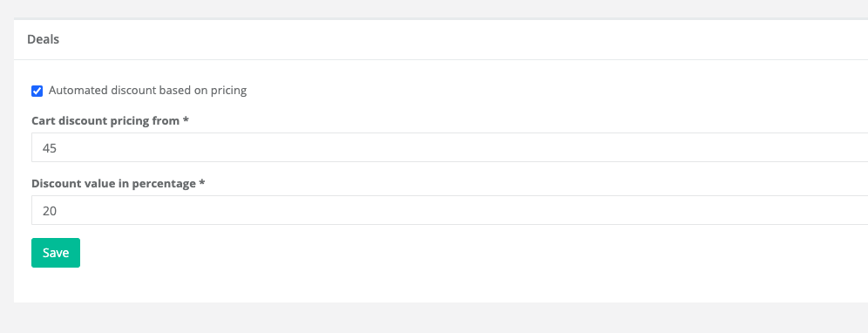Submit the Deals form with Save

[56, 253]
